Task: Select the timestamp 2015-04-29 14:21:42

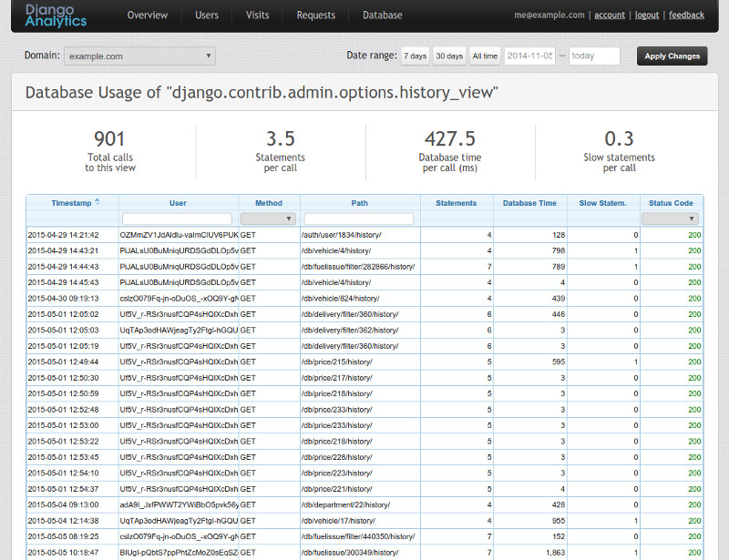Action: click(x=63, y=235)
